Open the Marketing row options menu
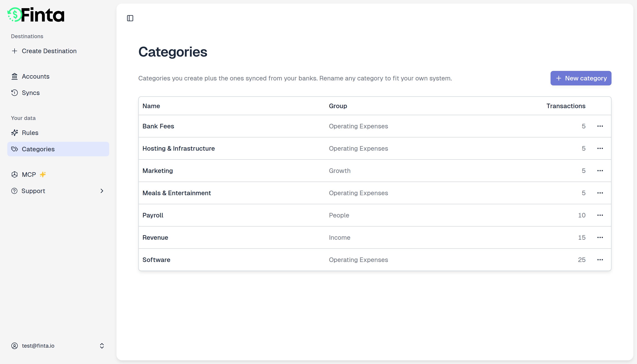The width and height of the screenshot is (637, 364). [x=600, y=171]
